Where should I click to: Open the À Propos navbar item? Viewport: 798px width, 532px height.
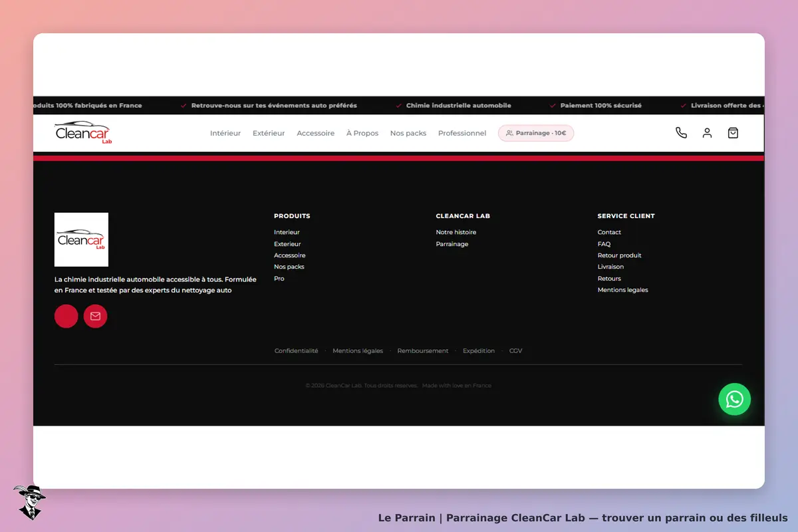[x=362, y=133]
